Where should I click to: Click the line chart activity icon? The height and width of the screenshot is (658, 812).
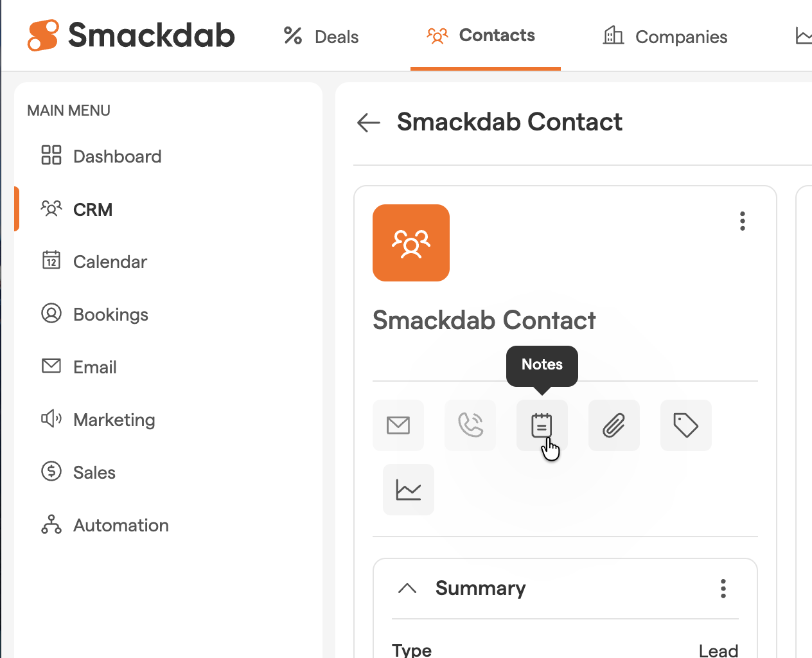click(409, 490)
